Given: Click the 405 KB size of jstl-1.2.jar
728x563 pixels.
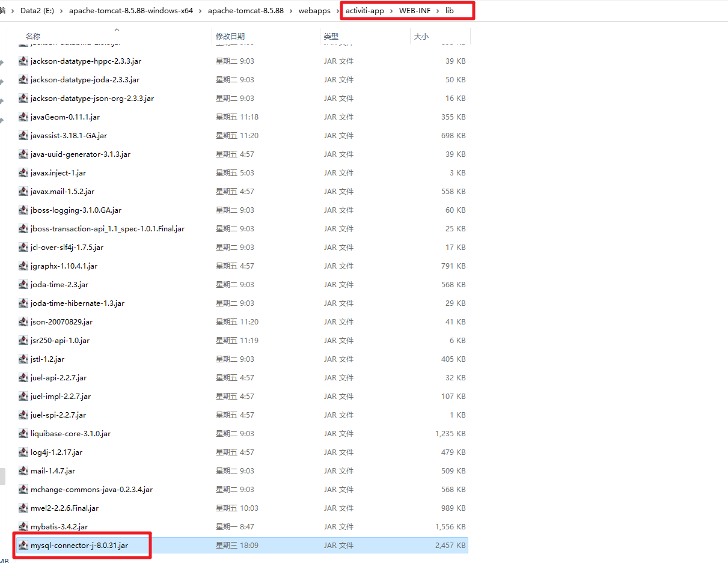Looking at the screenshot, I should point(453,359).
